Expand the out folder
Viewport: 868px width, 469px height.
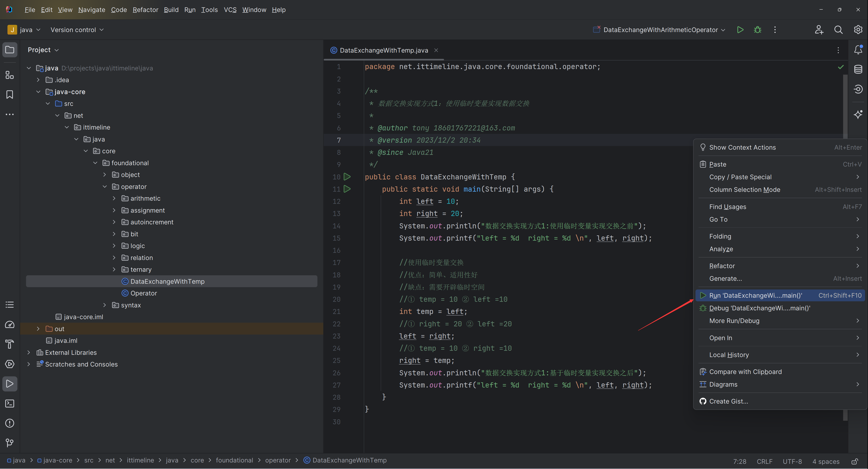(x=38, y=329)
